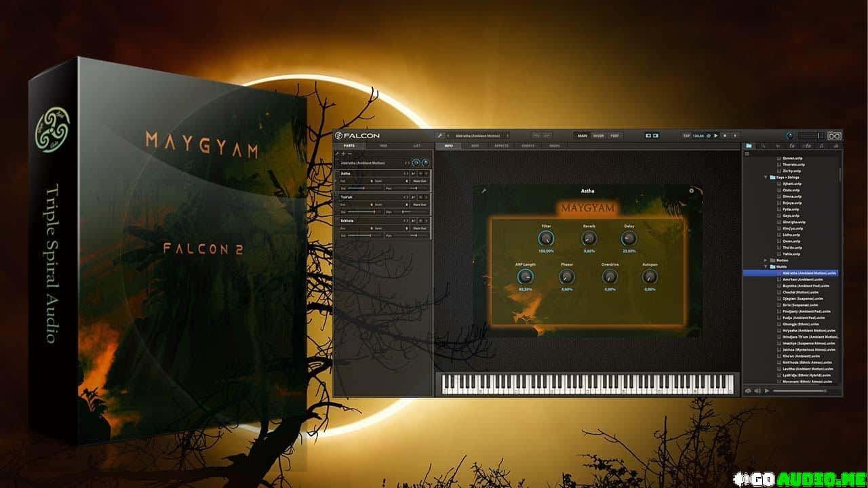Click the tempo value 120.00 field

point(698,136)
